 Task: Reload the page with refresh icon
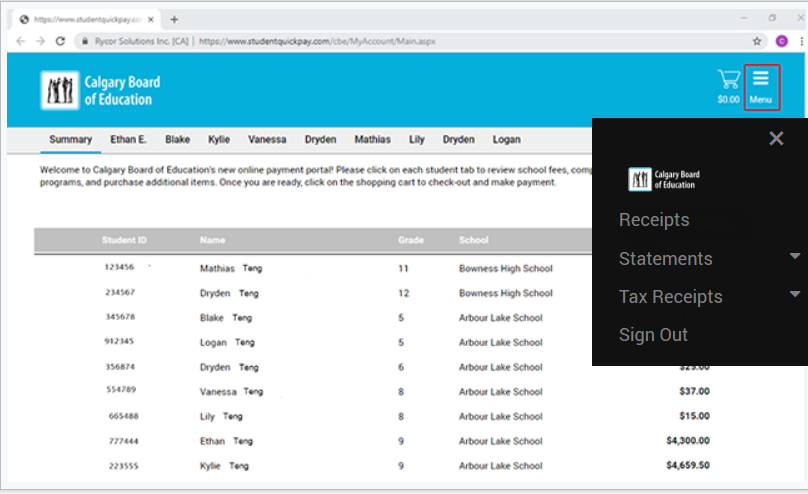60,41
